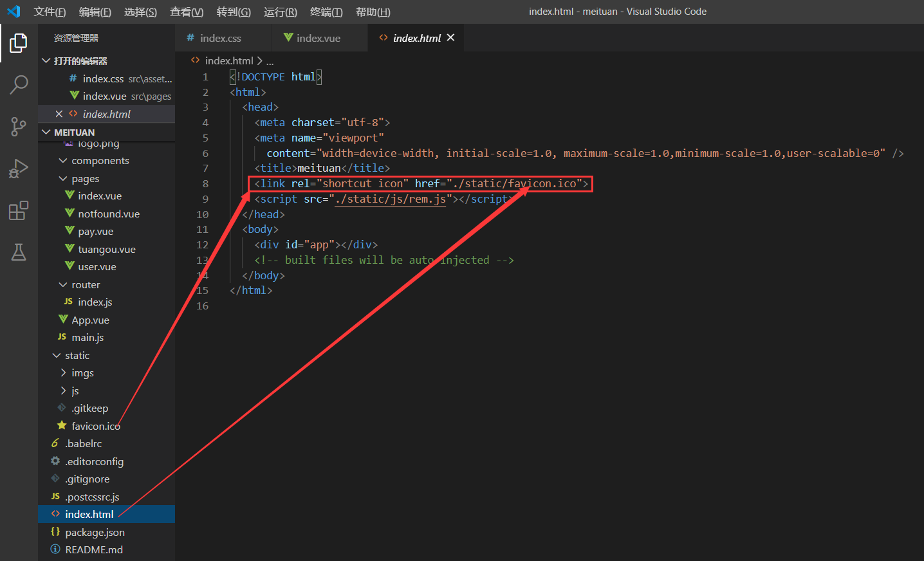The image size is (924, 561).
Task: Follow the ./static/js/rem.js link
Action: tap(391, 199)
